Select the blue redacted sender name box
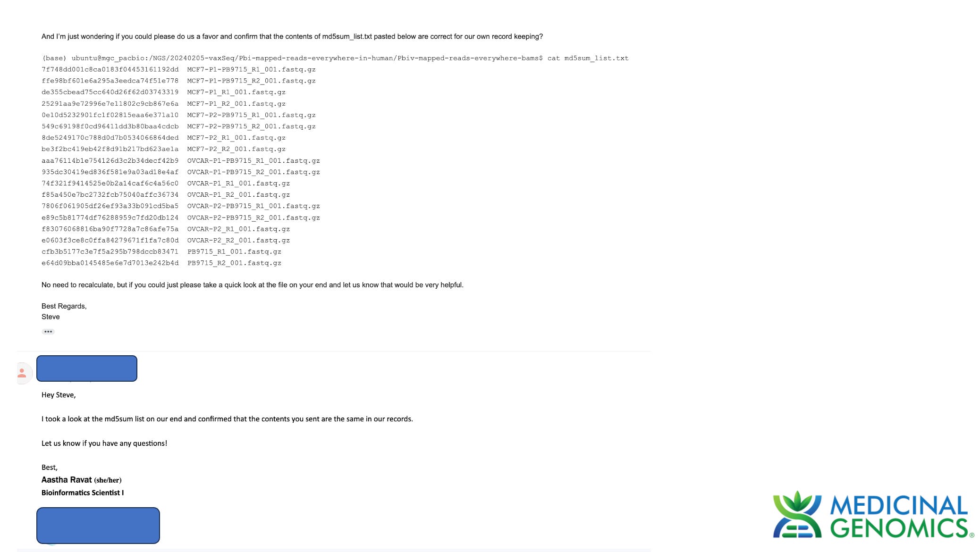 pyautogui.click(x=87, y=368)
